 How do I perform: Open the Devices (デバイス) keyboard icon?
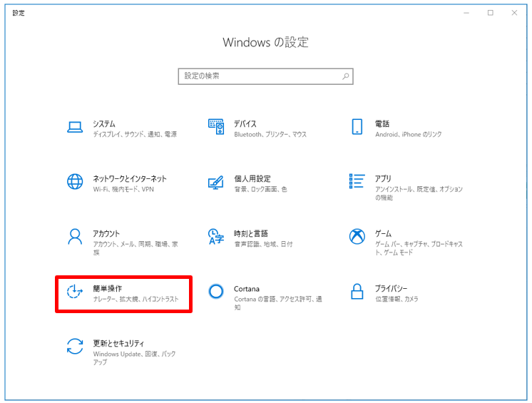click(x=215, y=127)
